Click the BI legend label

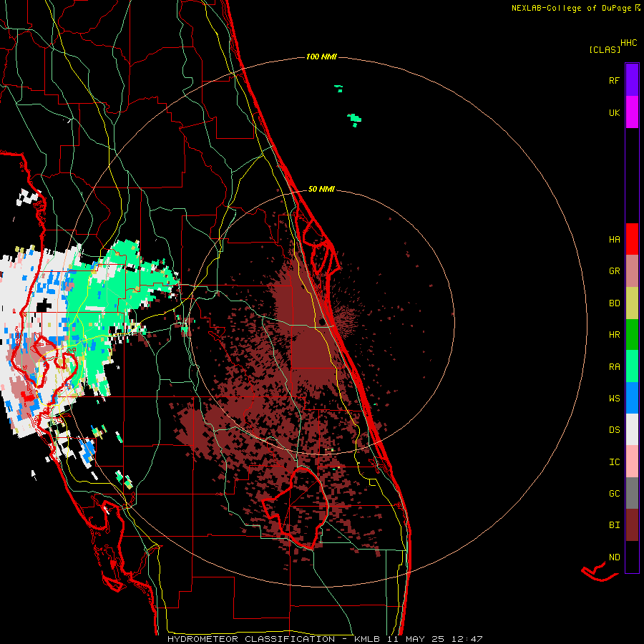tap(614, 525)
